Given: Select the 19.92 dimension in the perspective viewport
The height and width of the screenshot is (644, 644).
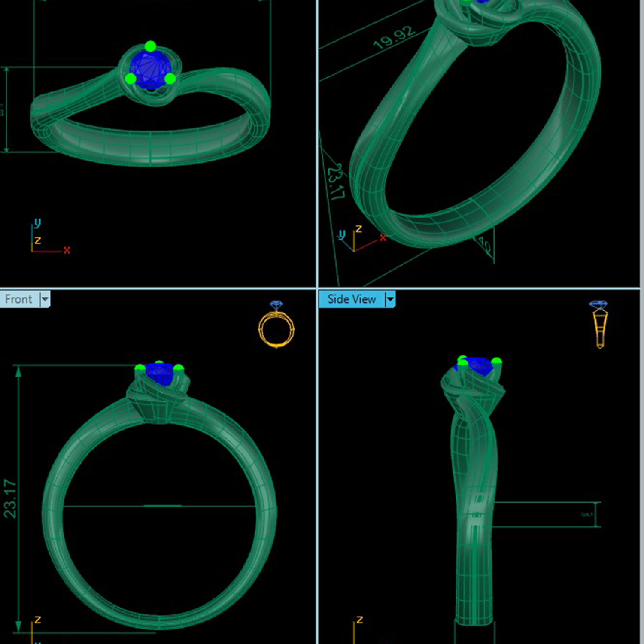Looking at the screenshot, I should click(x=394, y=38).
